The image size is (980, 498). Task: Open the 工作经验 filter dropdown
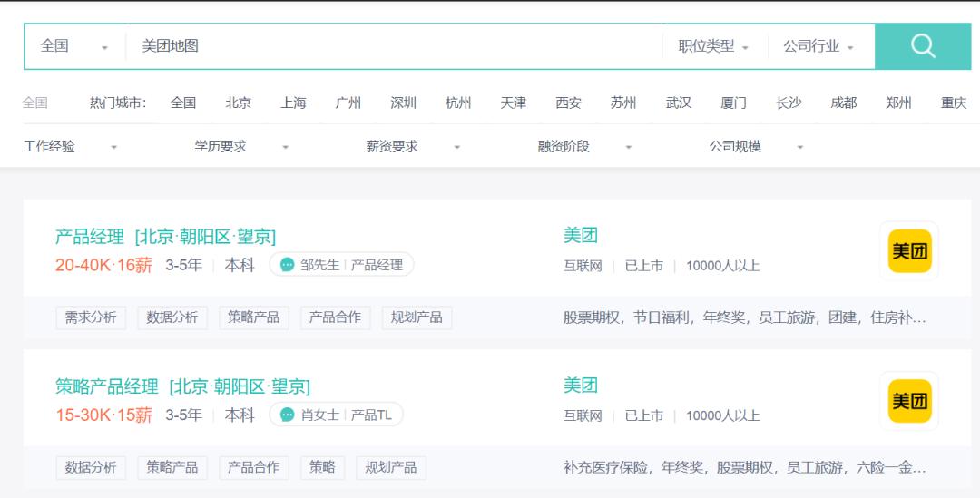[70, 147]
